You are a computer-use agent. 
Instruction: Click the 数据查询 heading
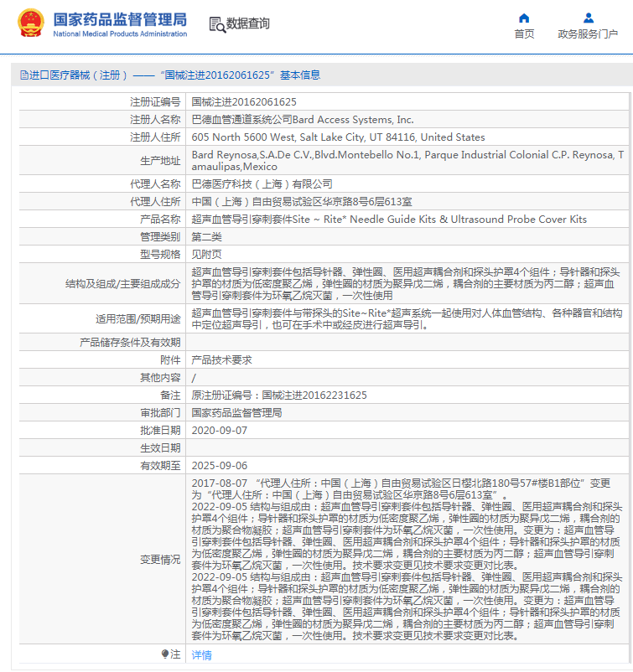point(248,23)
